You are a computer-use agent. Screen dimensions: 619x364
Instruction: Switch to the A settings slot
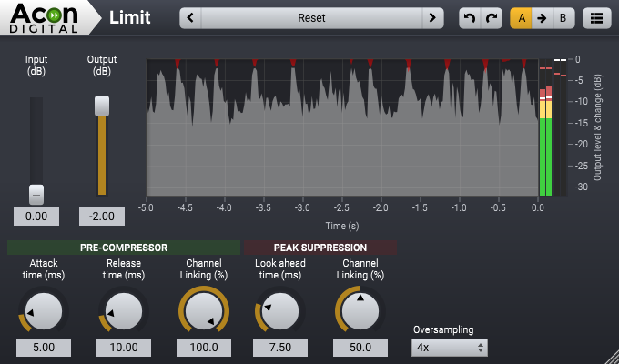click(521, 17)
